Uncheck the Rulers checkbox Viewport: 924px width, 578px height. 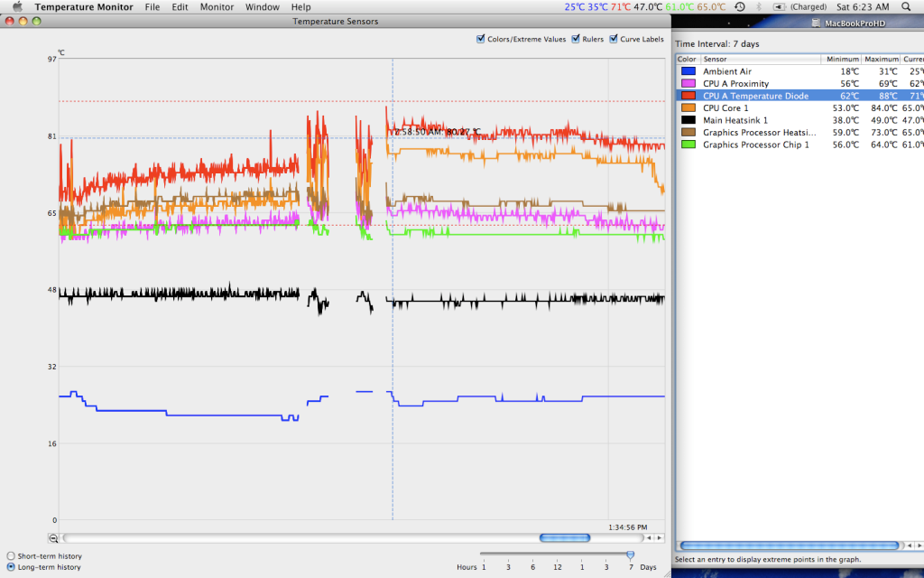click(576, 39)
